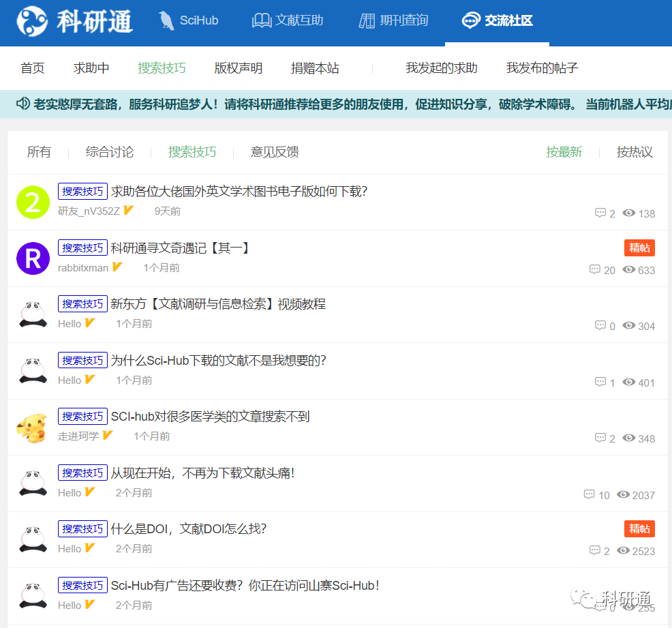
Task: Open post 新东方【文献调研与信息检索】视频教程
Action: pyautogui.click(x=218, y=304)
